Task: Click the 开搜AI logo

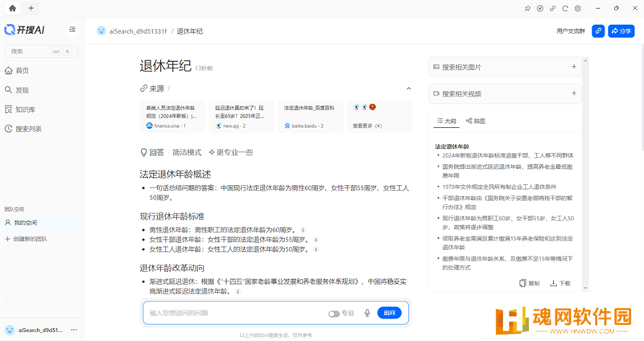Action: 24,30
